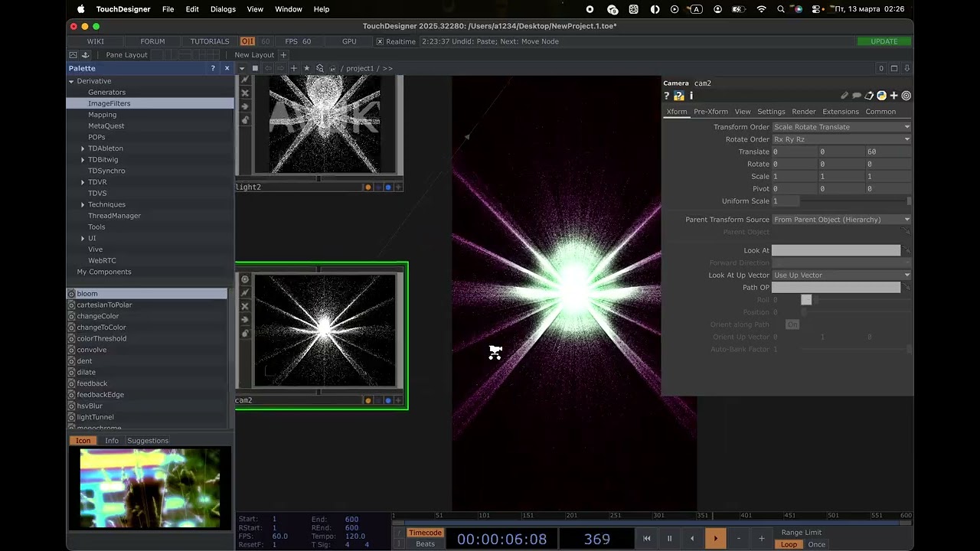Screen dimensions: 980x551
Task: Open the comment speech-bubble icon
Action: pyautogui.click(x=857, y=96)
